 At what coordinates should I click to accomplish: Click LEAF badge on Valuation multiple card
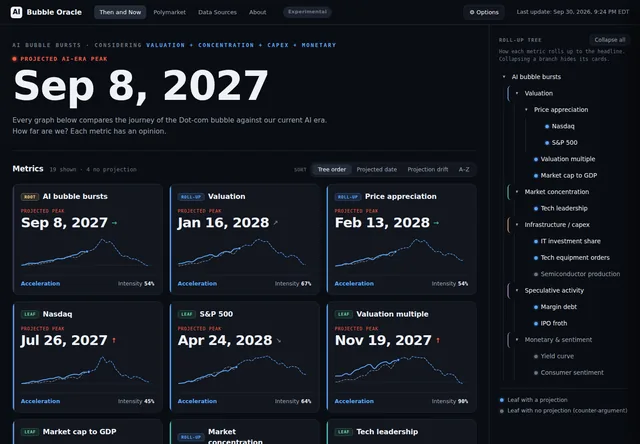(344, 314)
